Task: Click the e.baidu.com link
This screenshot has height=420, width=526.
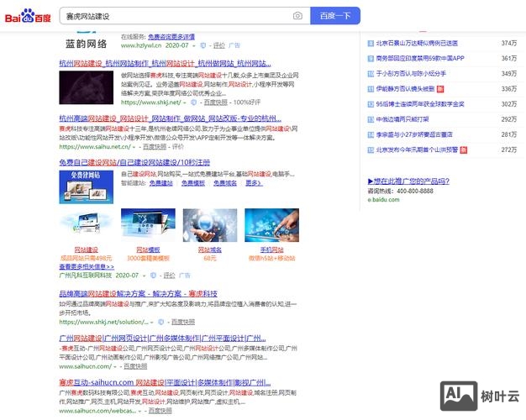Action: click(384, 200)
